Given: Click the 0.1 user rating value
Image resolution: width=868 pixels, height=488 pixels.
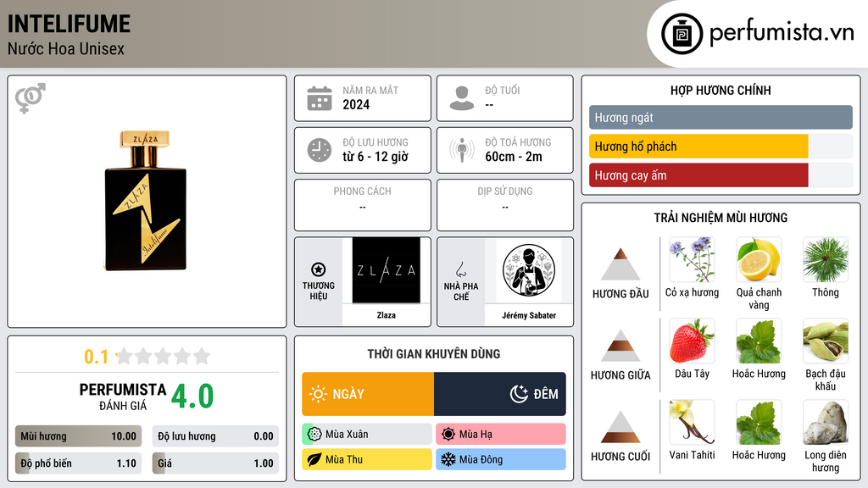Looking at the screenshot, I should (x=96, y=357).
